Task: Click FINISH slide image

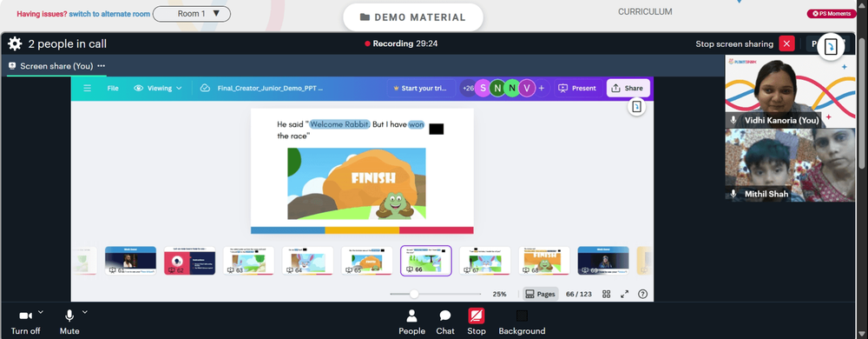Action: 357,183
